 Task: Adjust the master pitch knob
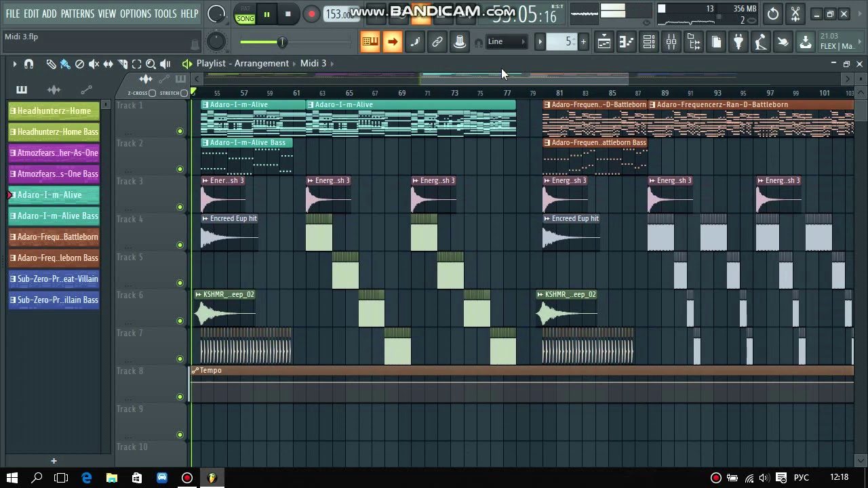coord(216,41)
